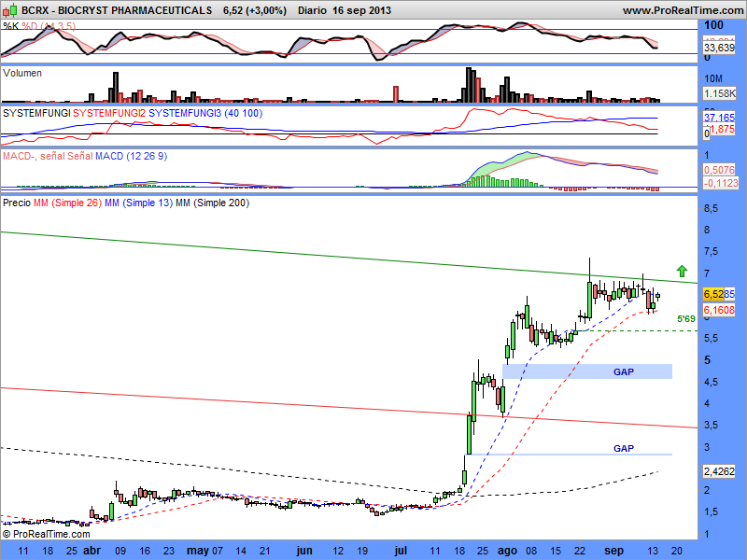747x560 pixels.
Task: Click the 10M volume axis label
Action: click(713, 78)
